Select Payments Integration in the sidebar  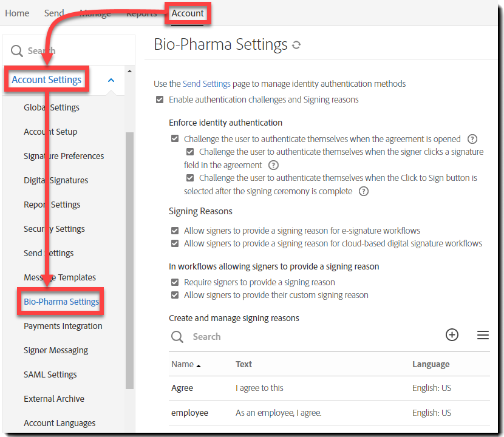coord(63,326)
